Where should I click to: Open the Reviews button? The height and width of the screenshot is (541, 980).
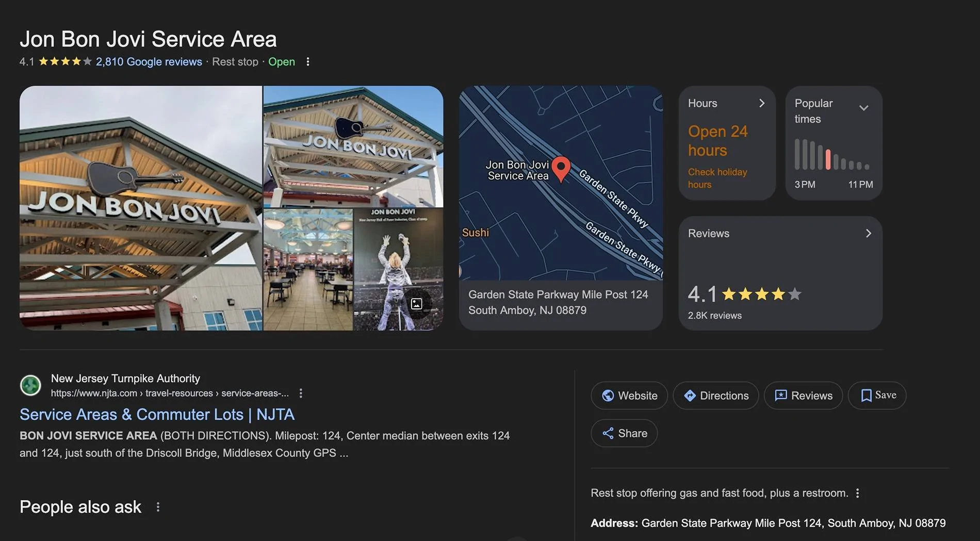click(804, 396)
